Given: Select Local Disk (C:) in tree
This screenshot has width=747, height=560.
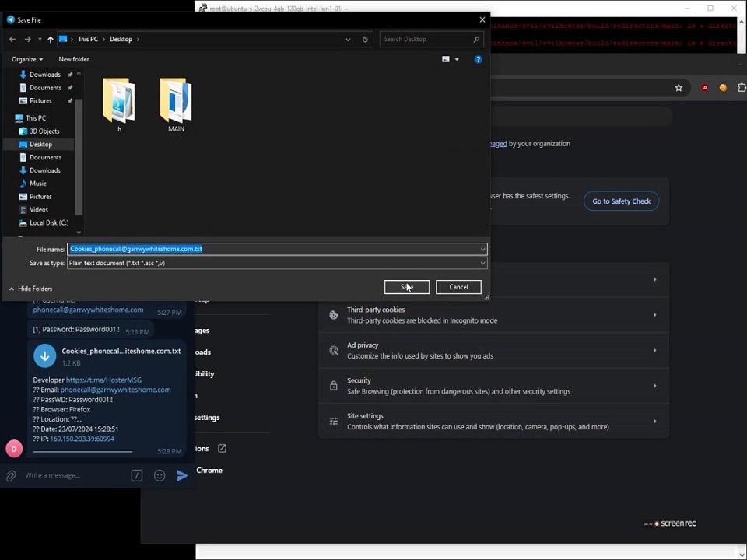Looking at the screenshot, I should click(x=48, y=222).
